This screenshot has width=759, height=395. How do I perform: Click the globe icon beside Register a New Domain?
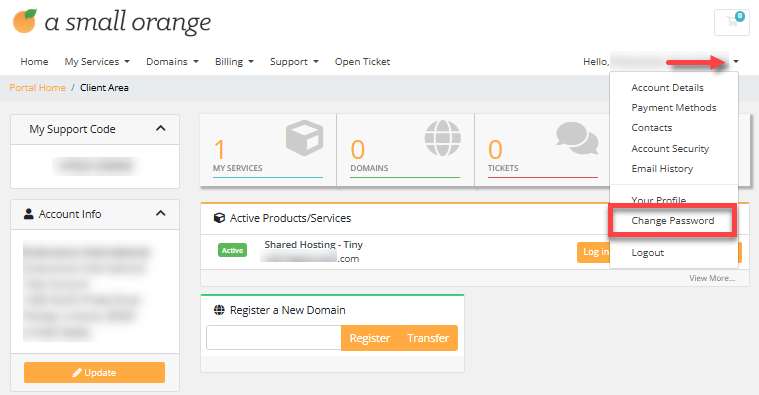[x=219, y=310]
